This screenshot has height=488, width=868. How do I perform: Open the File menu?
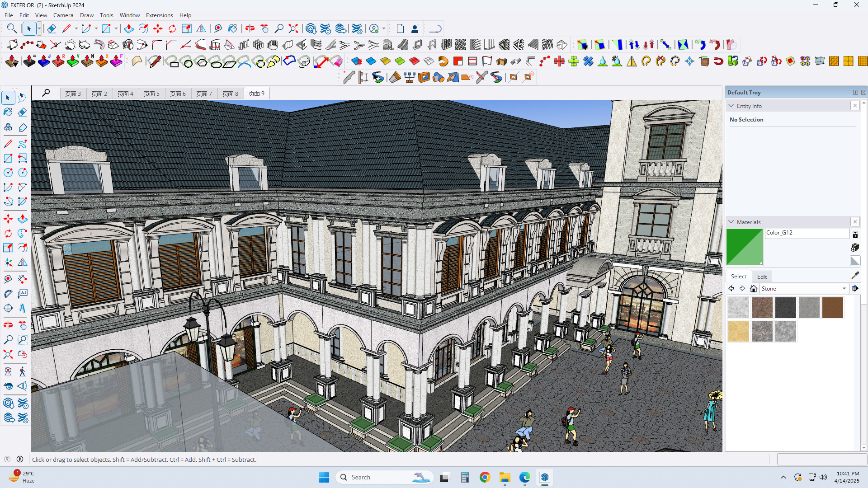[9, 15]
